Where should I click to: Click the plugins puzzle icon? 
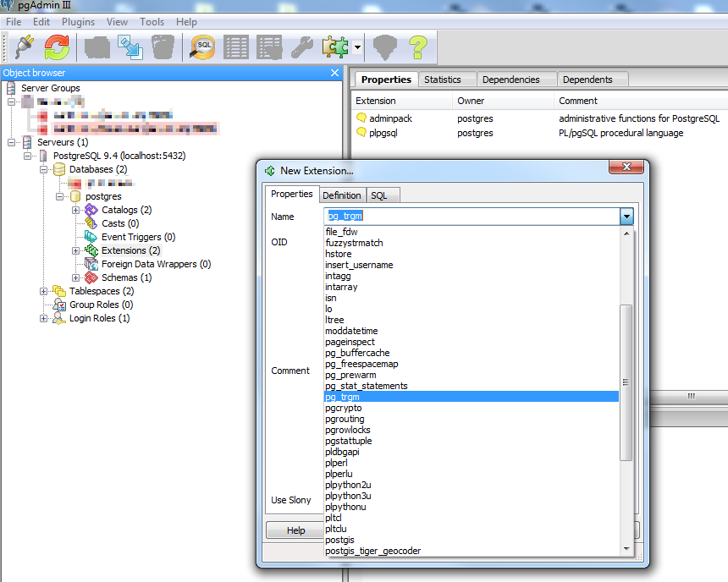point(335,47)
